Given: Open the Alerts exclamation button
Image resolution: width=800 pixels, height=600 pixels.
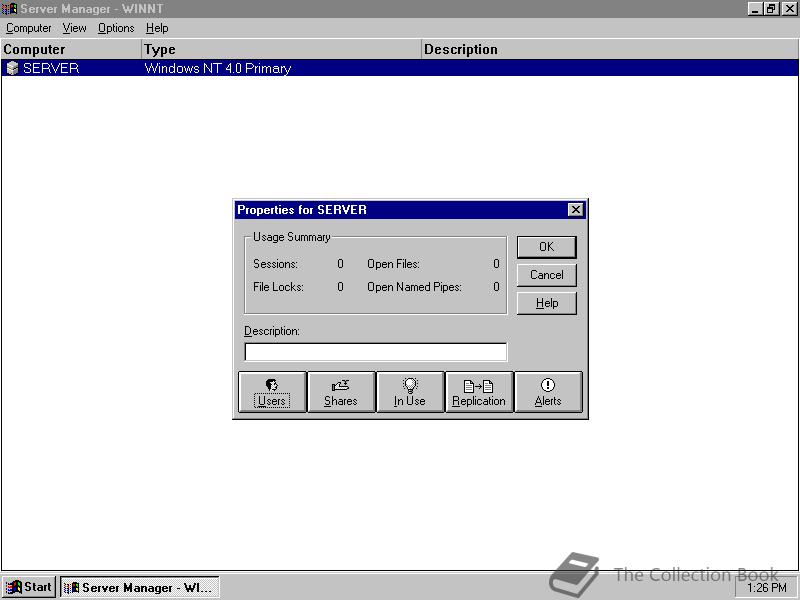Looking at the screenshot, I should coord(548,392).
